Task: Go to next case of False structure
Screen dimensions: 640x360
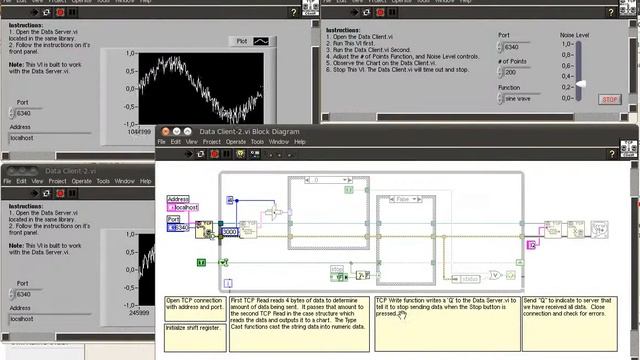Action: pos(419,199)
